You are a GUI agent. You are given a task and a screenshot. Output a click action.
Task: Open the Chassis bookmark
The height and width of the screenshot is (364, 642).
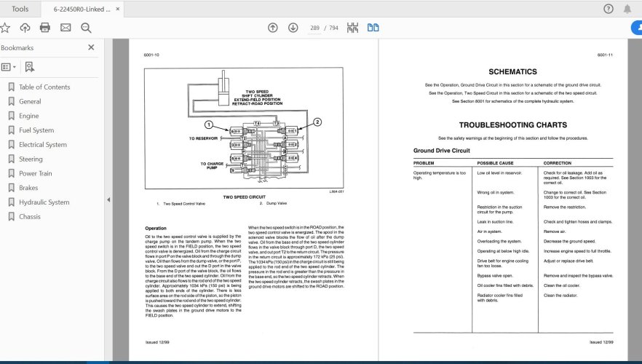pos(29,217)
